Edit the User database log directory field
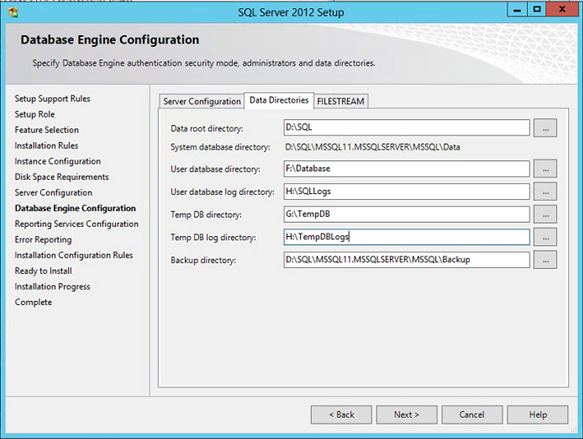Image resolution: width=583 pixels, height=439 pixels. coord(406,191)
